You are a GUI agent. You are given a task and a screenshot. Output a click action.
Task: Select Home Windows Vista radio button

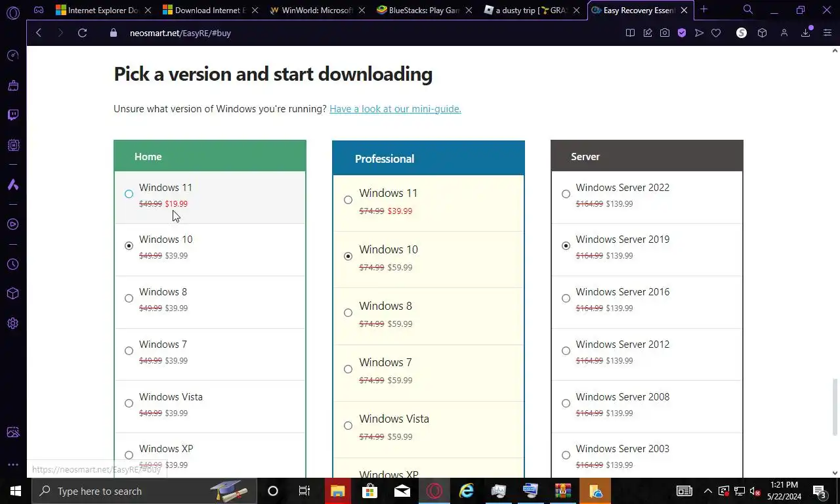[129, 404]
